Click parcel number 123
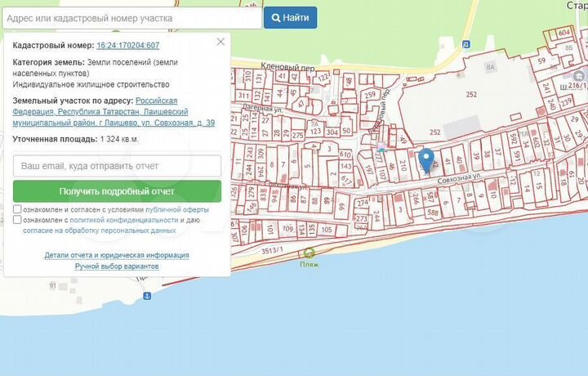Viewport: 588px width, 376px height. (315, 132)
